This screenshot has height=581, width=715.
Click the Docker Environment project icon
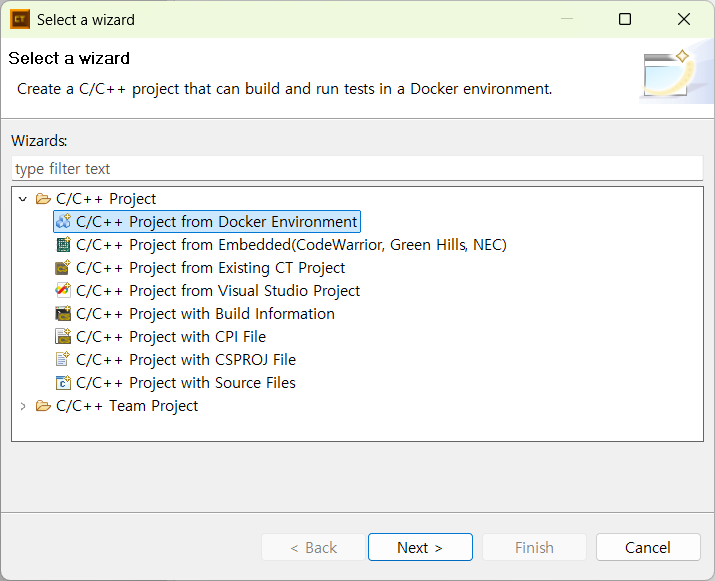point(63,222)
